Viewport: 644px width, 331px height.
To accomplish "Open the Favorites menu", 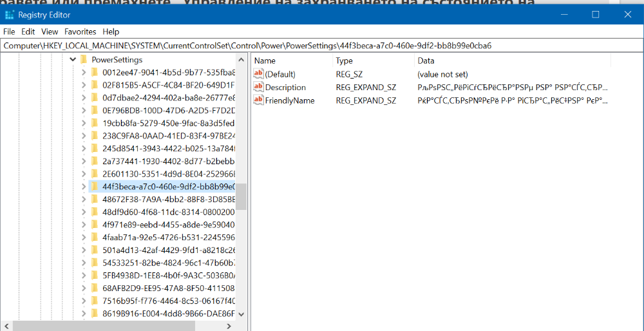I will [80, 32].
